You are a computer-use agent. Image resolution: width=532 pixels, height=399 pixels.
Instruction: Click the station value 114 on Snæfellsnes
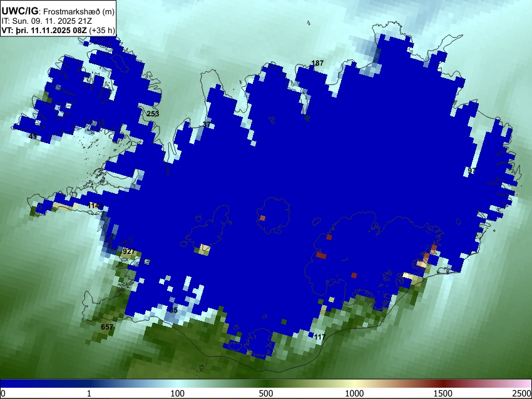95,206
